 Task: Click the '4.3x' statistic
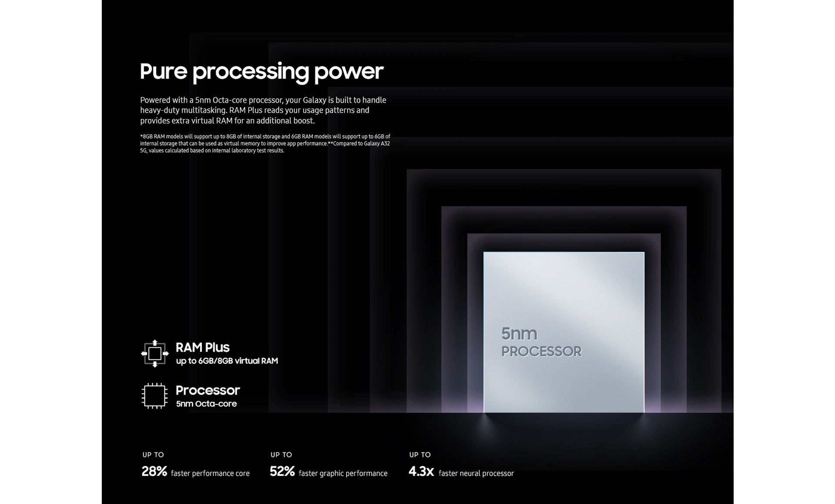click(x=421, y=471)
